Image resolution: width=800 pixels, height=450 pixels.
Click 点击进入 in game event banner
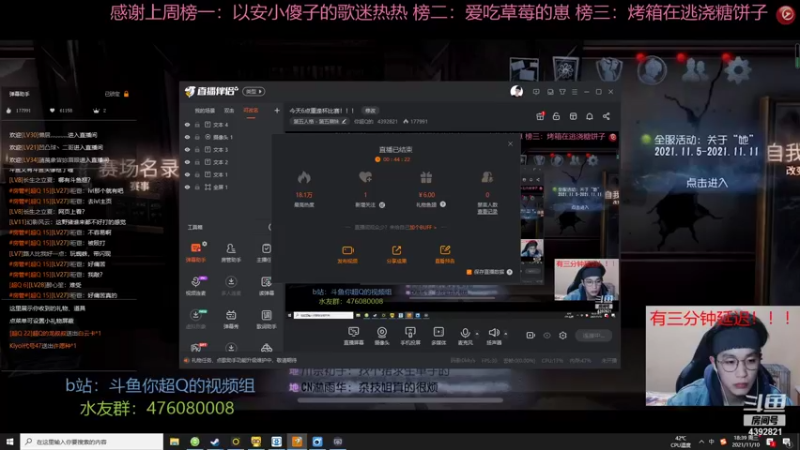(x=707, y=183)
